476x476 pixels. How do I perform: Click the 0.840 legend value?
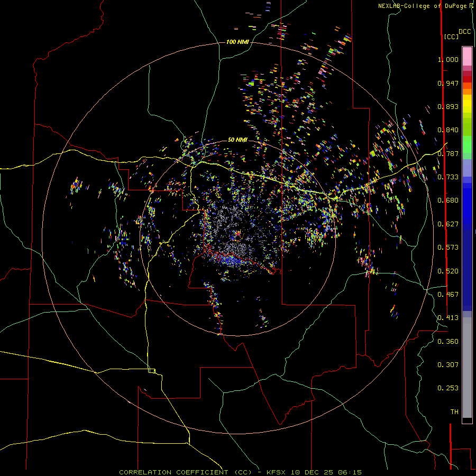pos(448,130)
